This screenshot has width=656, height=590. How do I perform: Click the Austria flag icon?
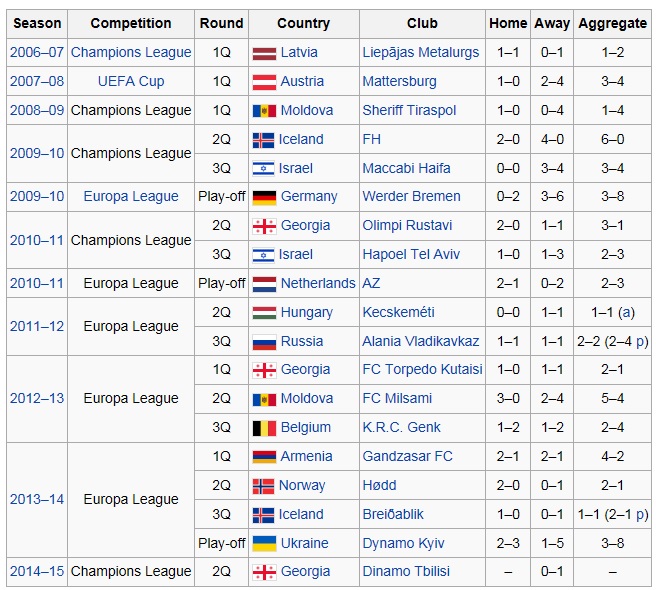pyautogui.click(x=264, y=81)
